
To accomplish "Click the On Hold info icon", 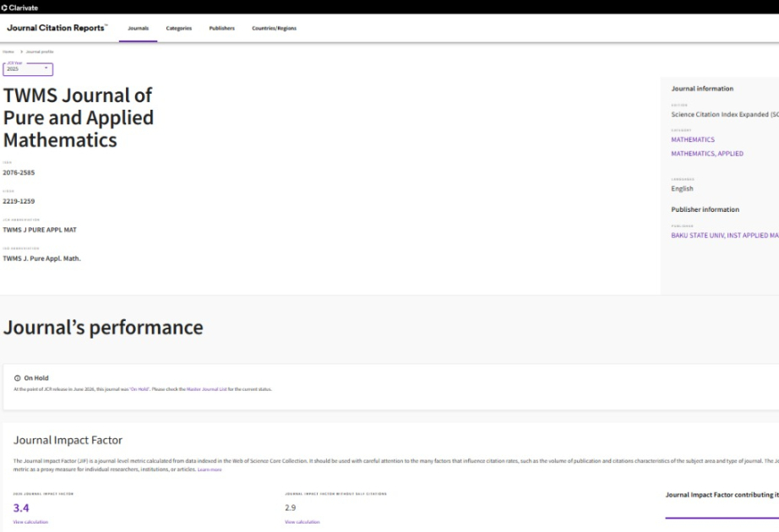I will [x=18, y=378].
